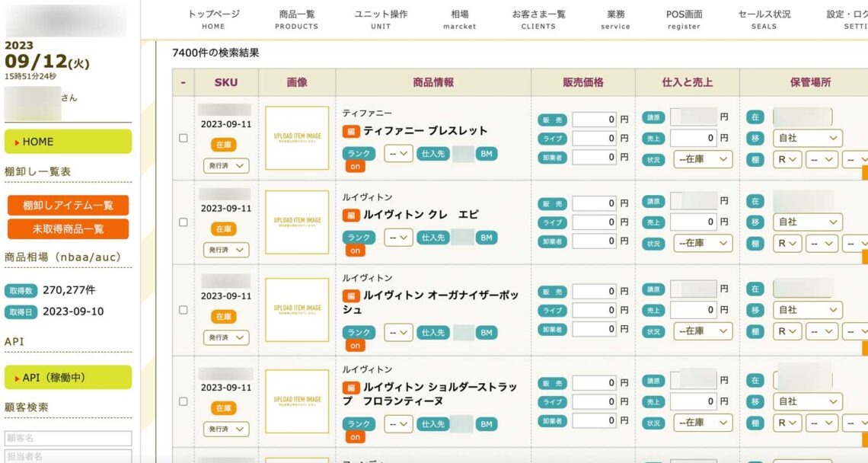Click the 販売 price badge in the ティファニー row
This screenshot has height=463, width=868.
pyautogui.click(x=553, y=120)
